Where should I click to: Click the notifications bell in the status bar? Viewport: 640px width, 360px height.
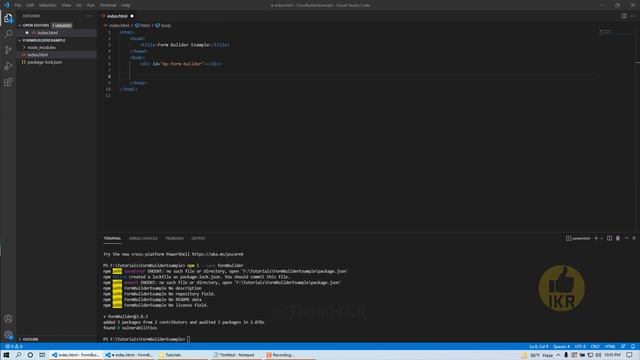[x=633, y=347]
